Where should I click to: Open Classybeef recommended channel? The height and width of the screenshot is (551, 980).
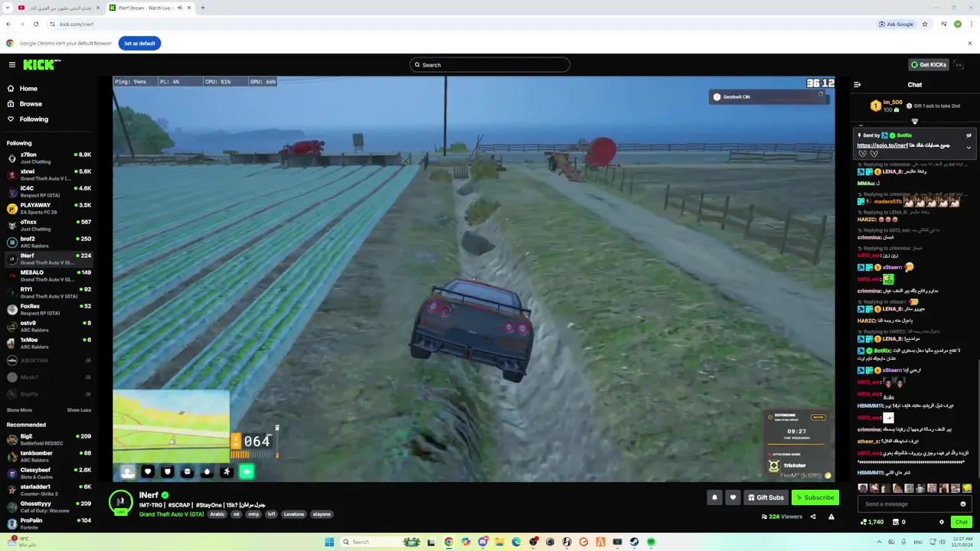click(x=49, y=473)
